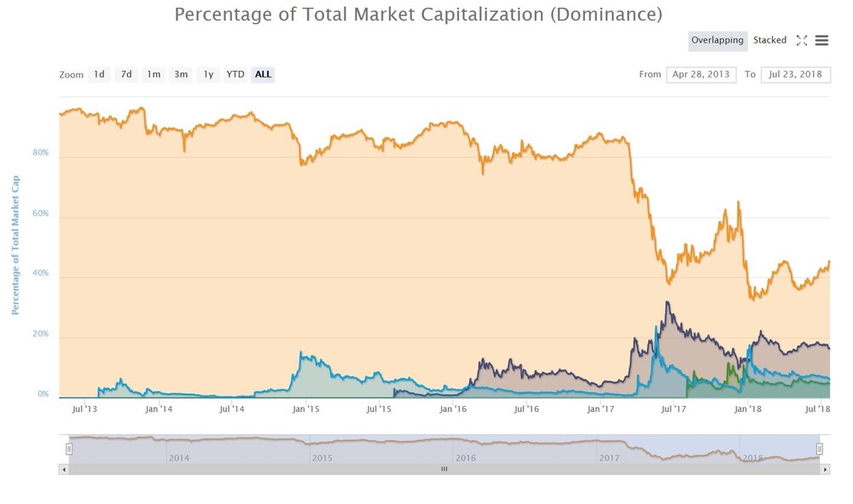The image size is (853, 504).
Task: Click the right navigator scroll arrow
Action: click(x=825, y=469)
